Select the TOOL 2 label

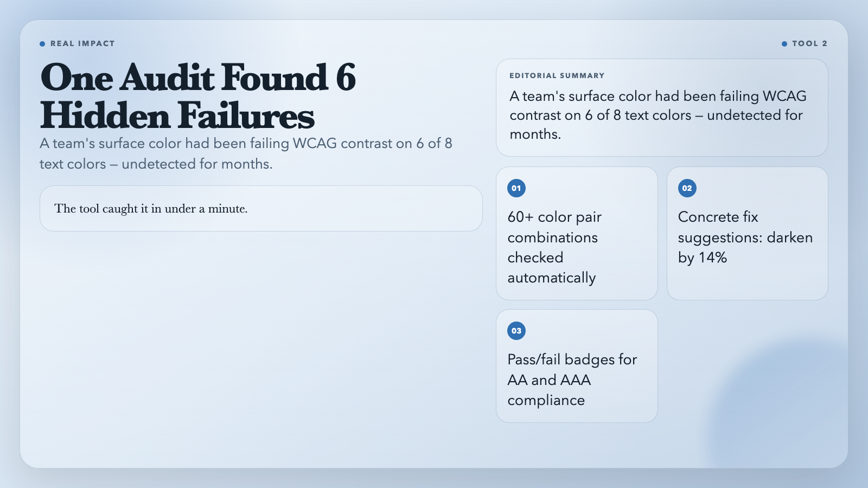[809, 43]
